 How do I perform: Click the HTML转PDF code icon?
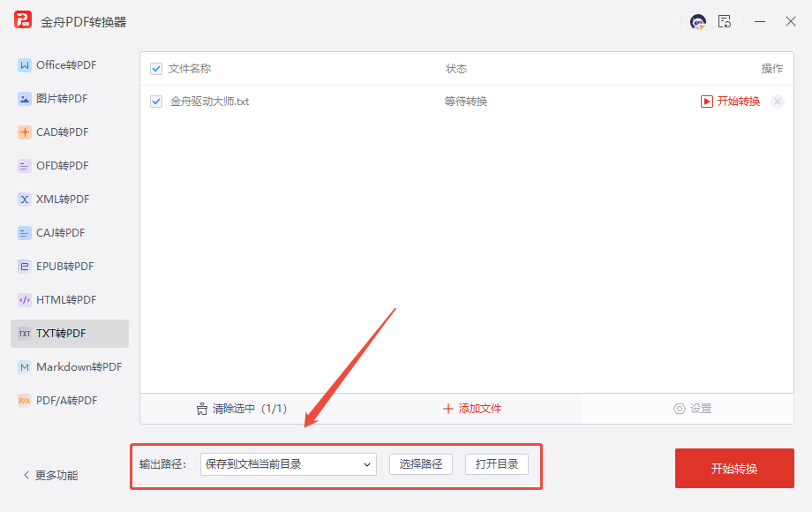25,300
